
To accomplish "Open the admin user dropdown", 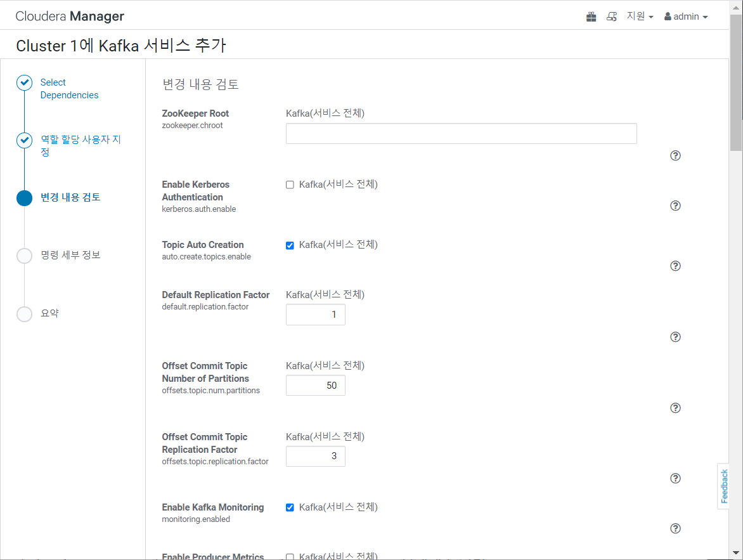I will pos(686,16).
